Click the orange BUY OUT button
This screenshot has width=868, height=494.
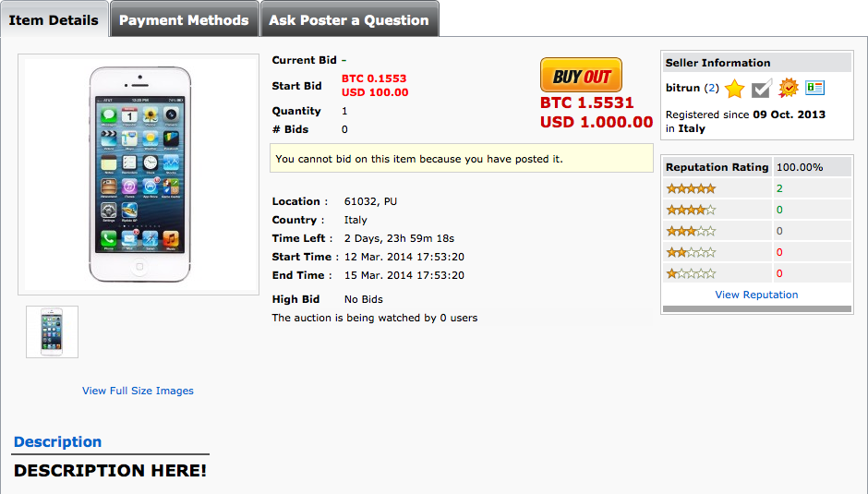coord(581,75)
